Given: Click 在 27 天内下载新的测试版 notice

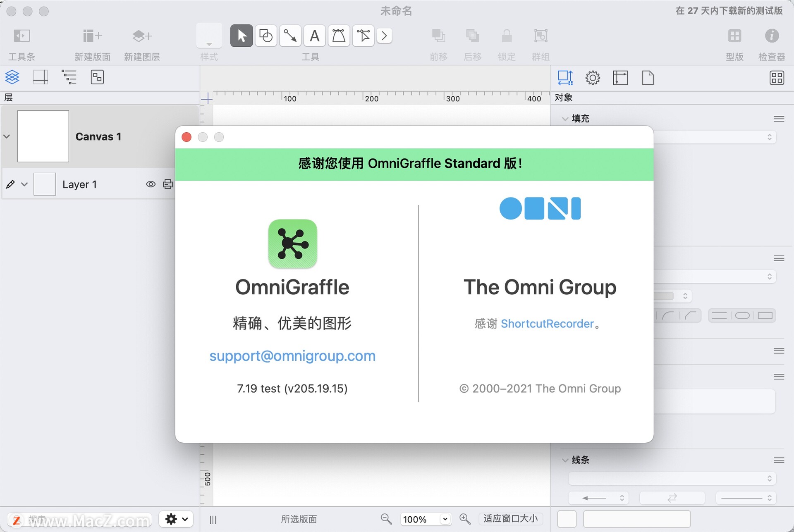Looking at the screenshot, I should coord(729,11).
